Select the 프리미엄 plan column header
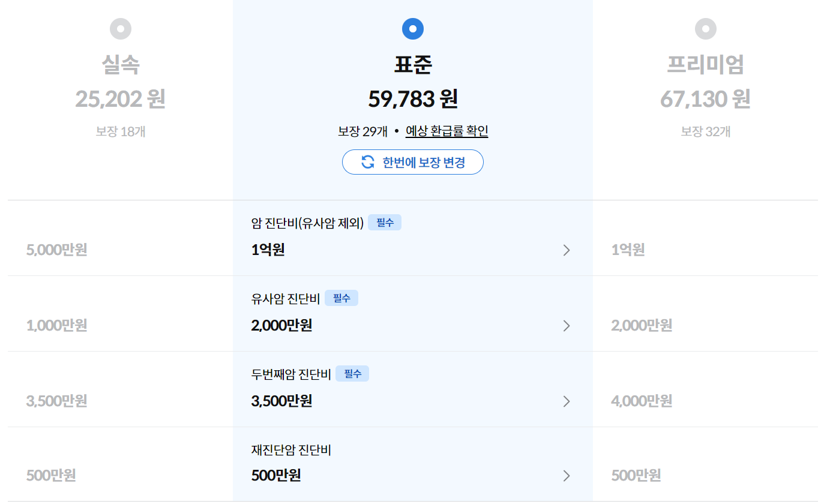821x504 pixels. coord(705,65)
